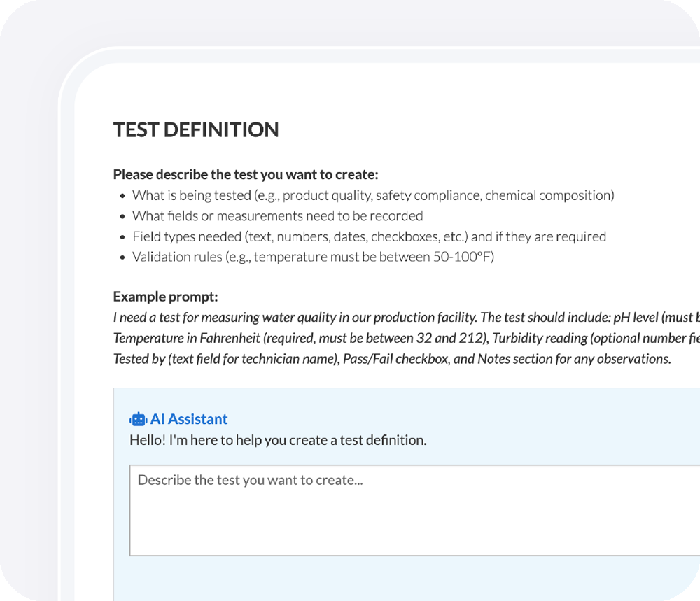
Task: Click the 'Field types needed' bullet item
Action: pyautogui.click(x=369, y=236)
